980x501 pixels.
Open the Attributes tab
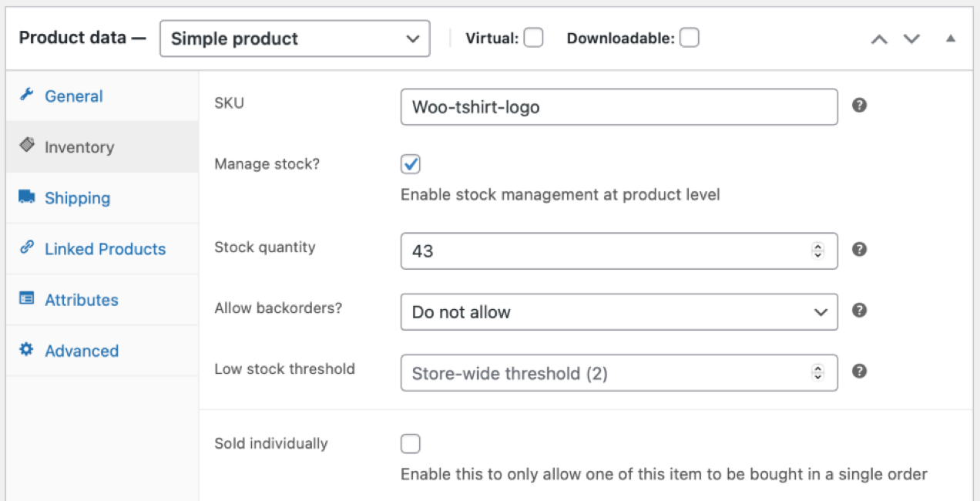pyautogui.click(x=102, y=300)
